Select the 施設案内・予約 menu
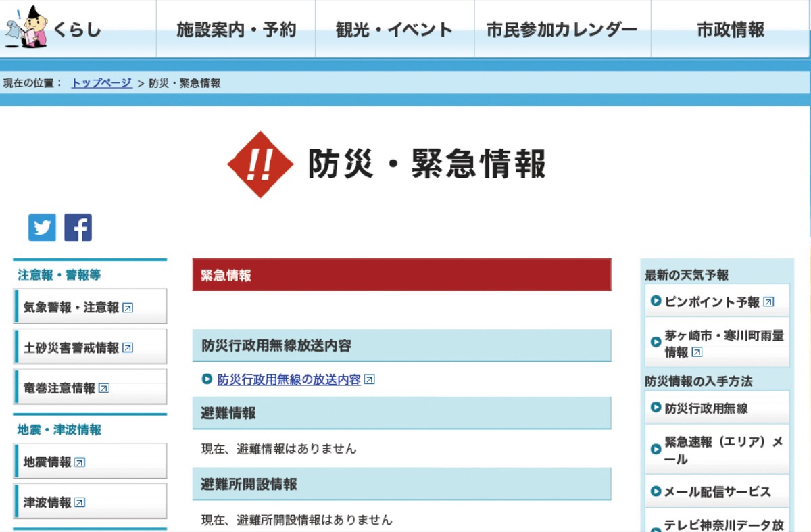Viewport: 811px width, 532px height. [236, 29]
